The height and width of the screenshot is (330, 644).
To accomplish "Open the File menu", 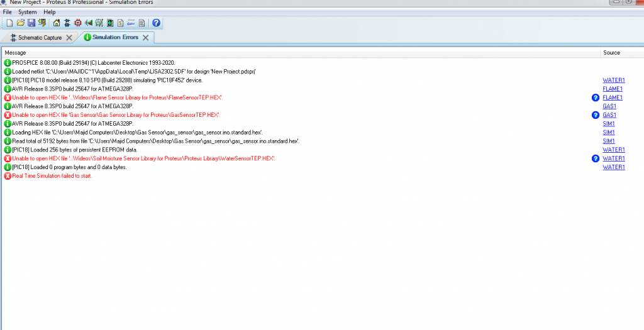I will coord(8,12).
